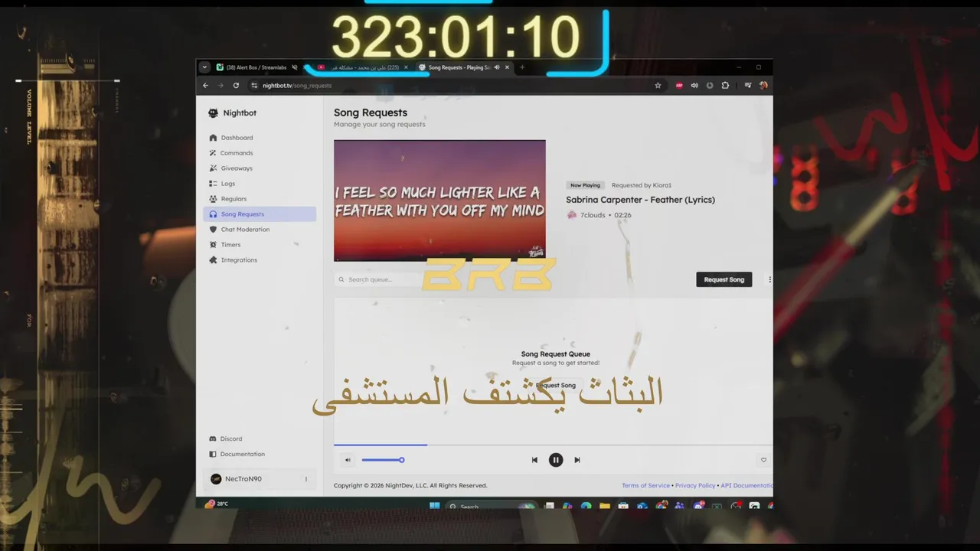The height and width of the screenshot is (551, 980).
Task: Bookmark this page with the star icon
Action: pyautogui.click(x=658, y=86)
